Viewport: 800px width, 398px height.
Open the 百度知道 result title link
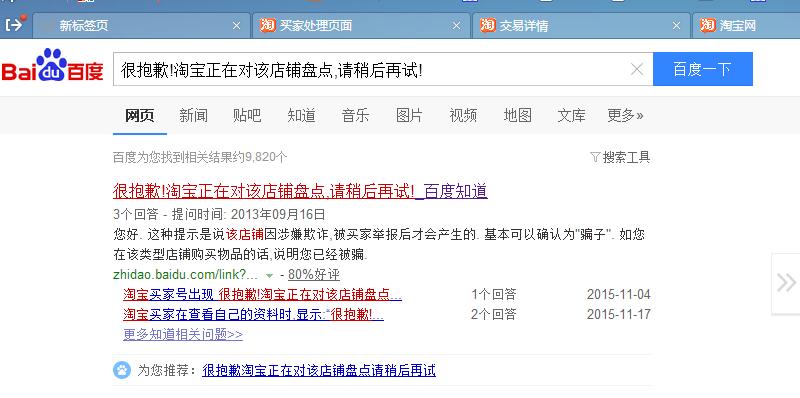[x=300, y=191]
